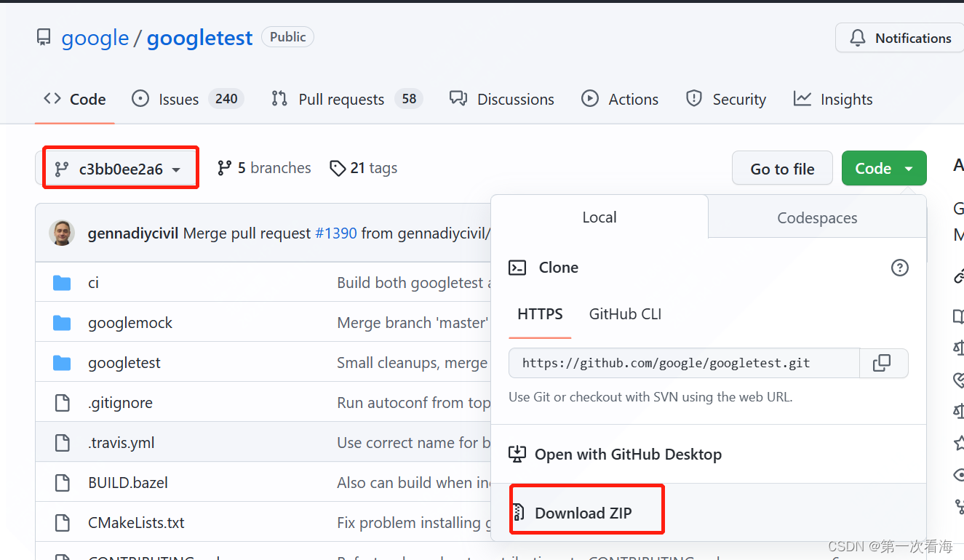Click the Clone terminal icon
The width and height of the screenshot is (964, 560).
tap(517, 268)
